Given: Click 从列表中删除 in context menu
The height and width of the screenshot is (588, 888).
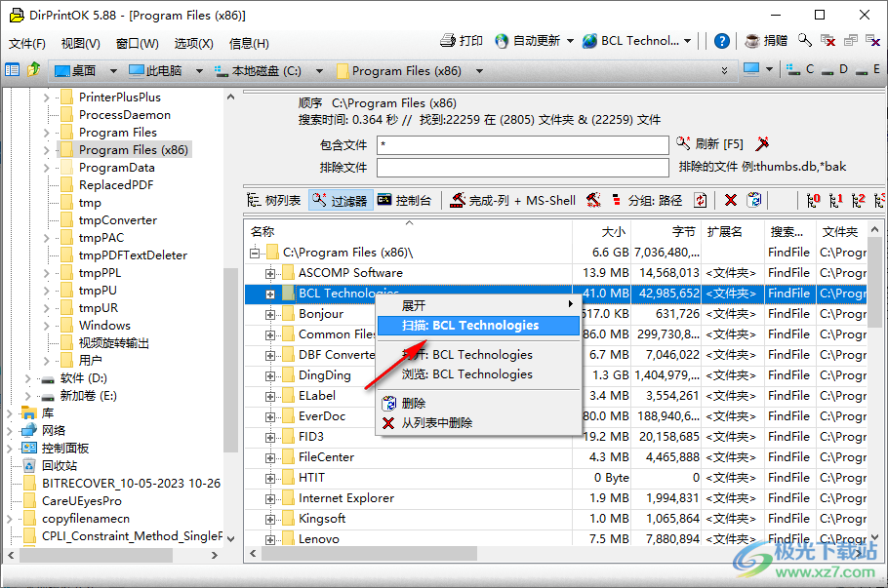Looking at the screenshot, I should (436, 422).
